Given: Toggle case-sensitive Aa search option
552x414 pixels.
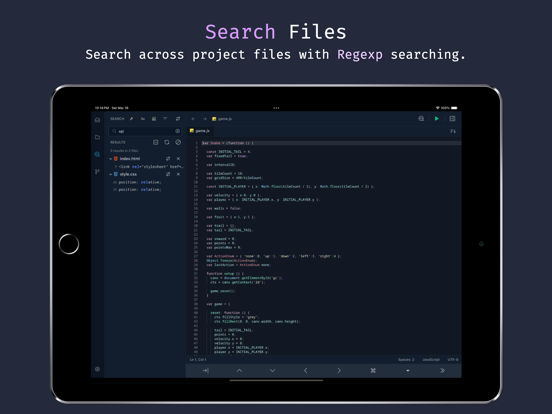Looking at the screenshot, I should (x=143, y=119).
